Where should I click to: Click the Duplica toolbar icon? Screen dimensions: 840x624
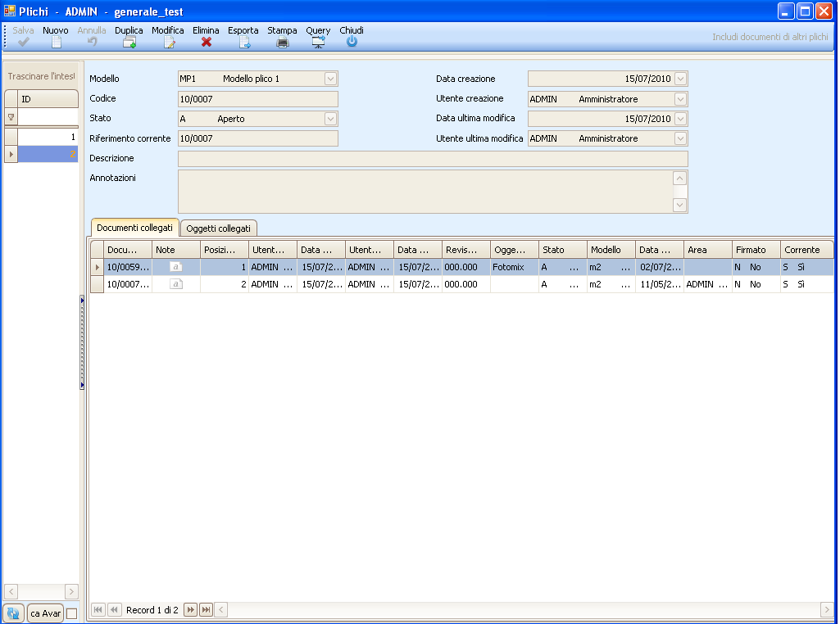(x=129, y=42)
